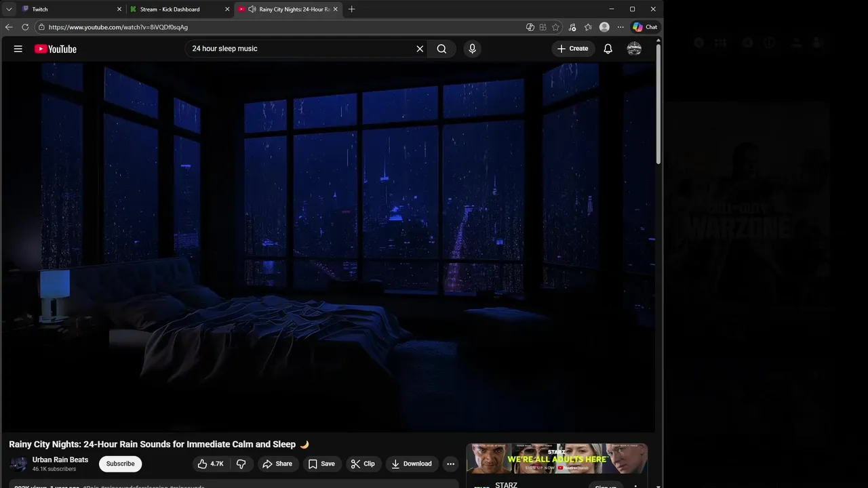The image size is (868, 488).
Task: Create a Clip of the video
Action: coord(363,464)
